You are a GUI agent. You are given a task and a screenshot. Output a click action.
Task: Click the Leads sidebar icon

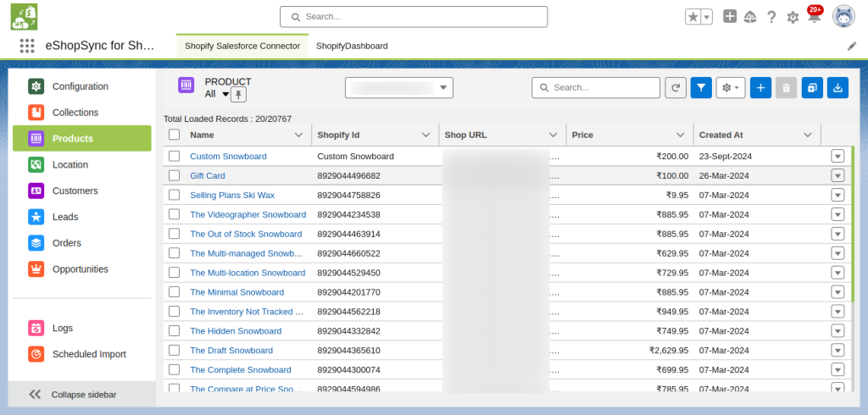(x=36, y=217)
